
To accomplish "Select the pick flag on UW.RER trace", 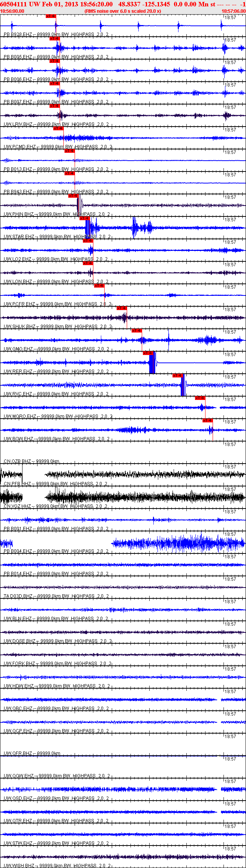I will click(x=148, y=353).
